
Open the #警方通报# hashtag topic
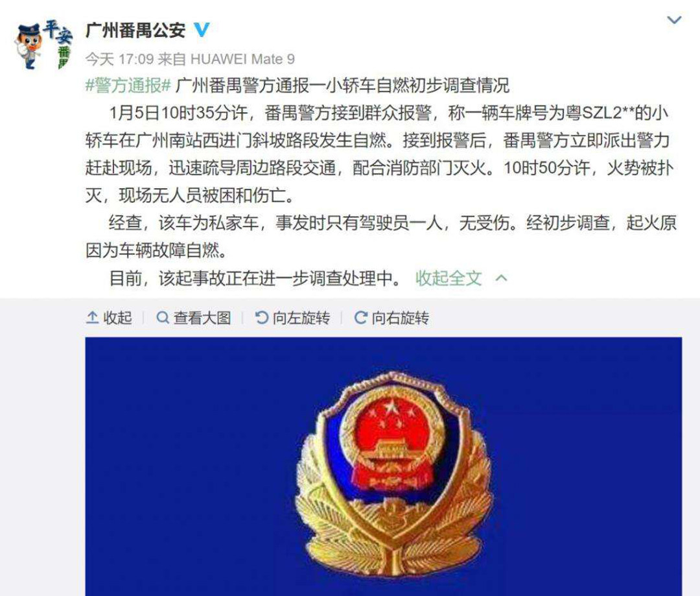coord(128,85)
